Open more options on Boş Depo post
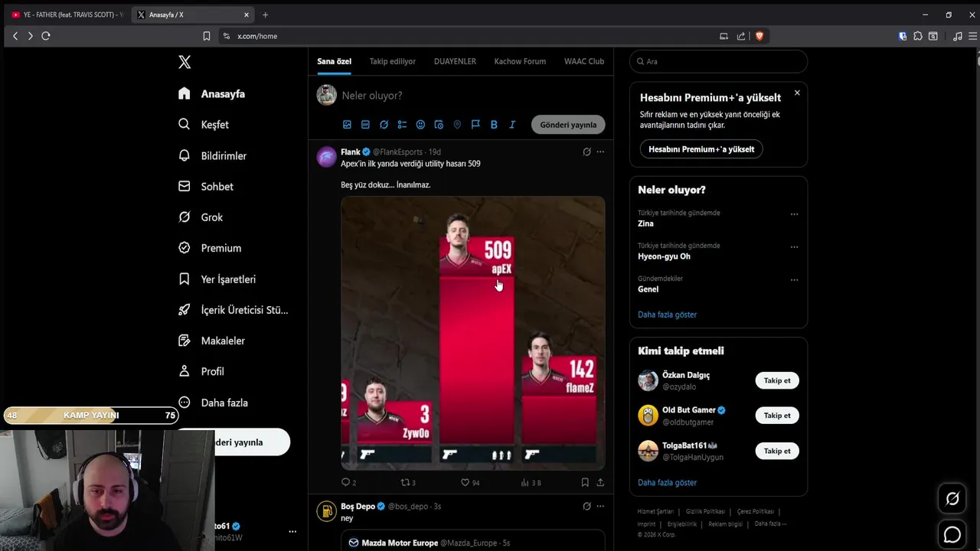The width and height of the screenshot is (980, 551). 600,507
